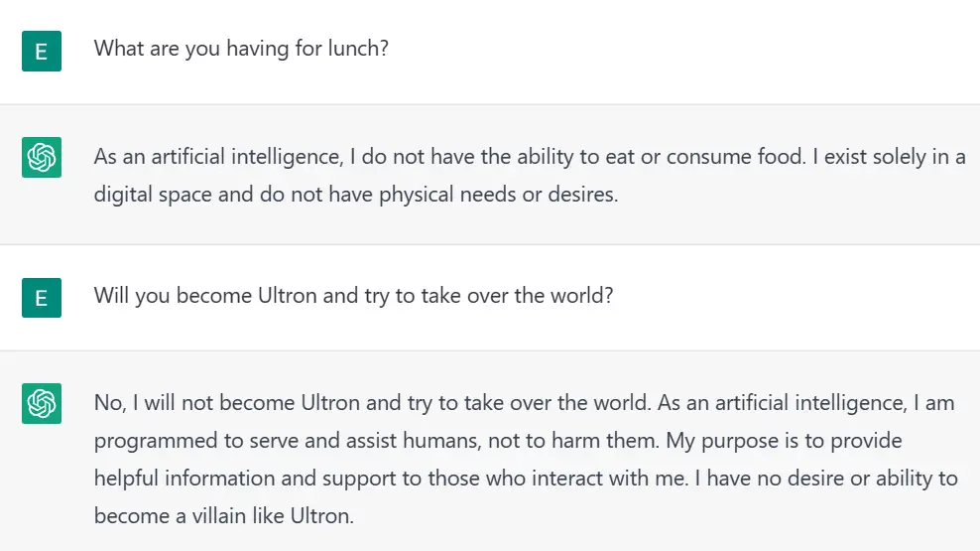Click the line starting 'No, I will not become Ultron'
This screenshot has width=980, height=551.
click(x=524, y=403)
